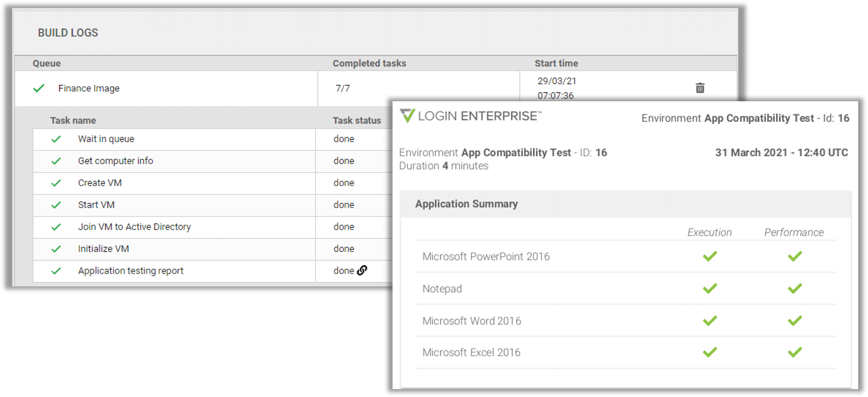Viewport: 868px width, 397px height.
Task: Click PowerPoint 2016 Execution checkmark
Action: (x=710, y=256)
